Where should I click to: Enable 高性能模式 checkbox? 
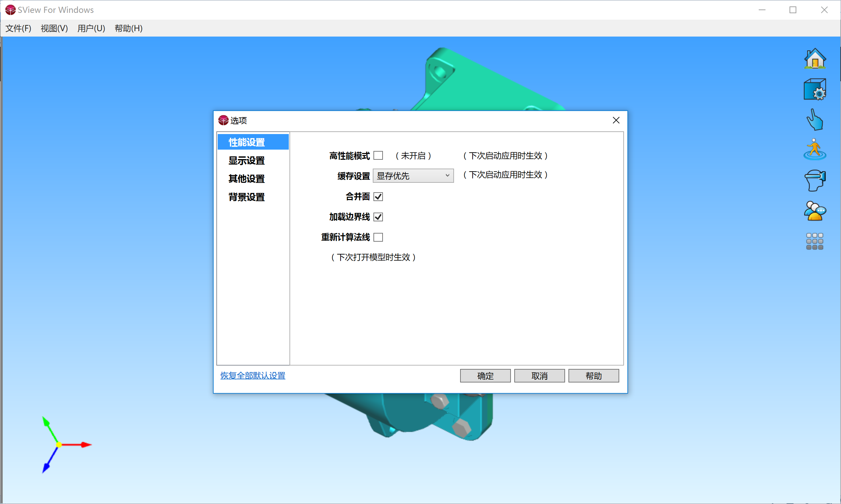[379, 155]
